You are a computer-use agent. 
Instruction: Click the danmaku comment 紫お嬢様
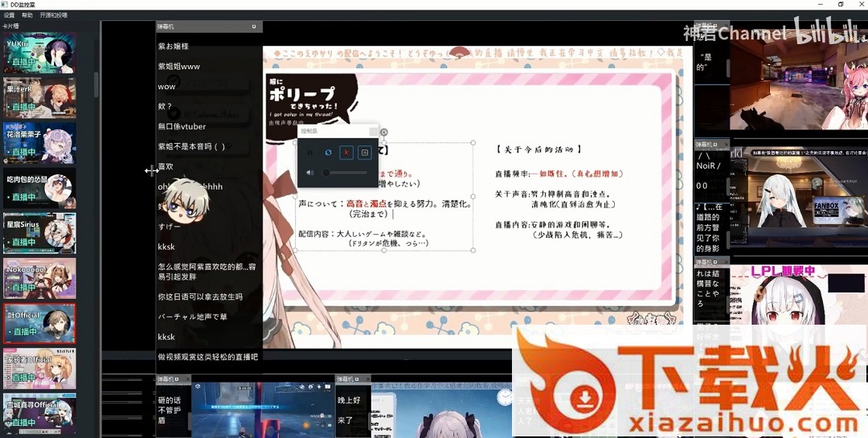click(174, 47)
